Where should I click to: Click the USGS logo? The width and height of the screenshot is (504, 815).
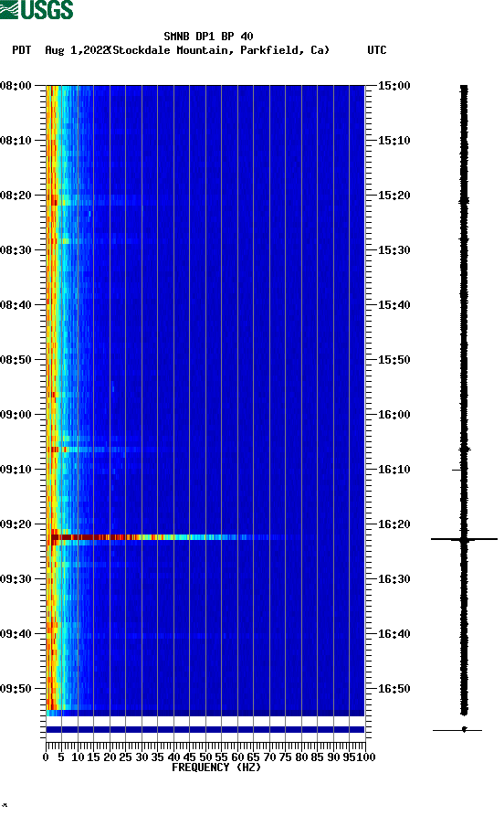37,9
